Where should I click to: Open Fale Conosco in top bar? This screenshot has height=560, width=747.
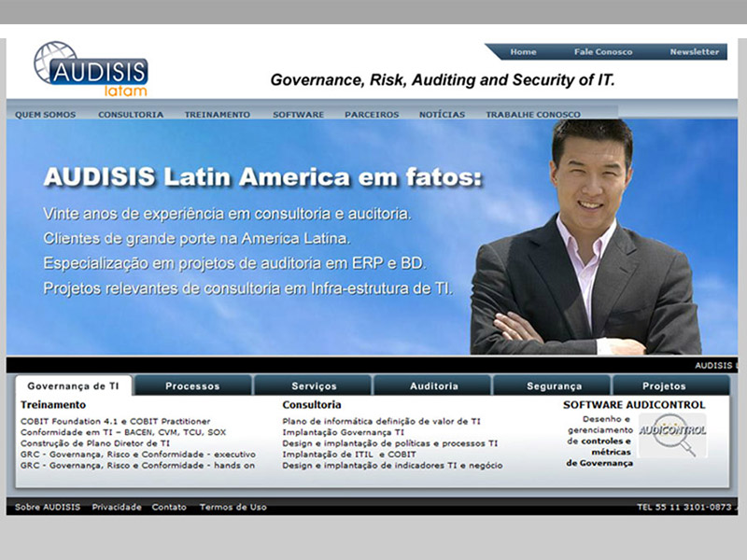tap(603, 52)
